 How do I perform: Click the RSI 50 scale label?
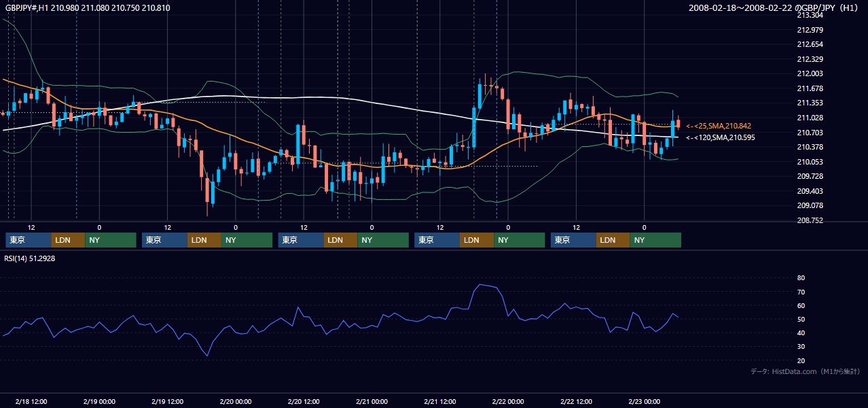click(x=801, y=320)
